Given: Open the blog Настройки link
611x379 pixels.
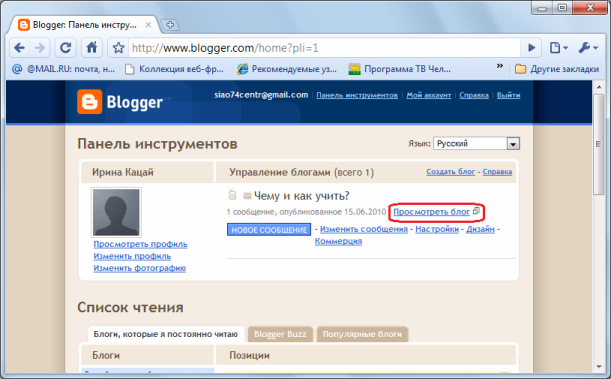Looking at the screenshot, I should [x=437, y=229].
